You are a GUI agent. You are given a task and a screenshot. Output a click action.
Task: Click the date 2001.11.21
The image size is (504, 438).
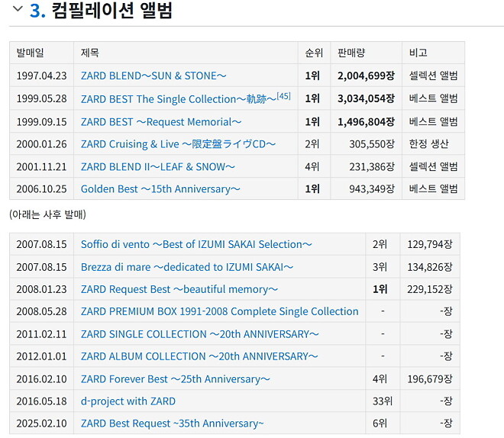[x=42, y=166]
